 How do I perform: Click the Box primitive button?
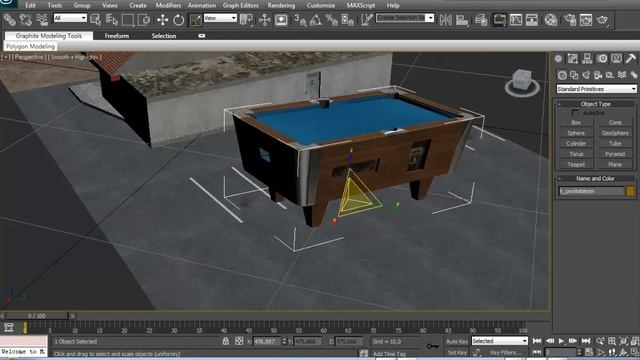576,122
